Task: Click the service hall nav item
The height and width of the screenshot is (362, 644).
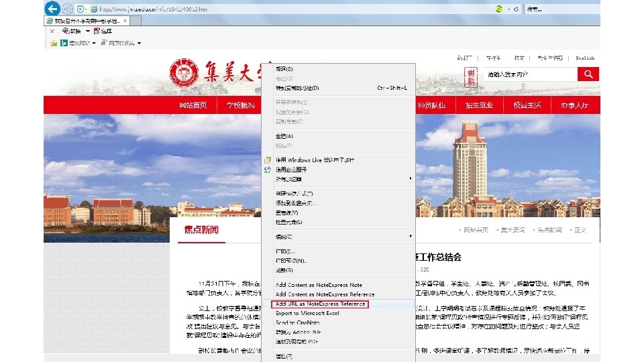Action: click(x=575, y=105)
